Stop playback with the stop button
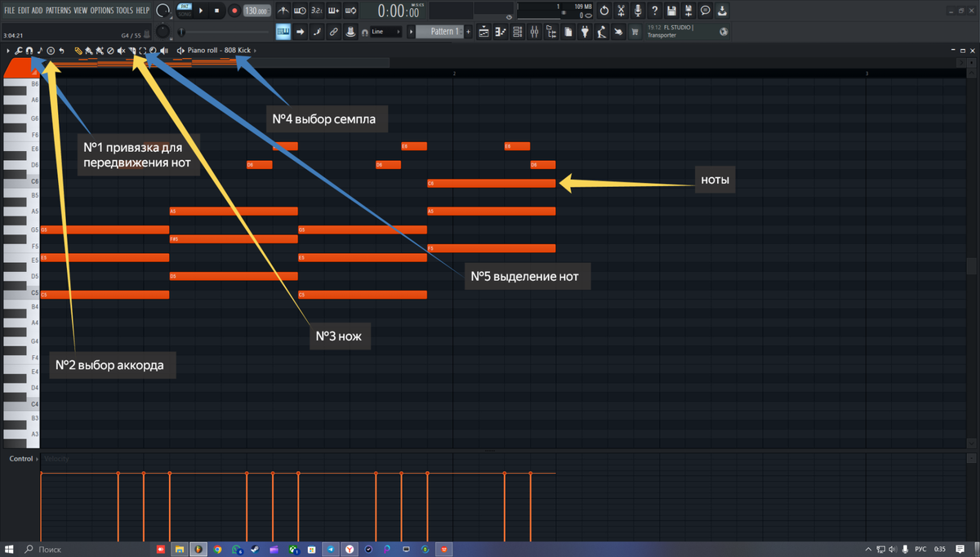 217,11
